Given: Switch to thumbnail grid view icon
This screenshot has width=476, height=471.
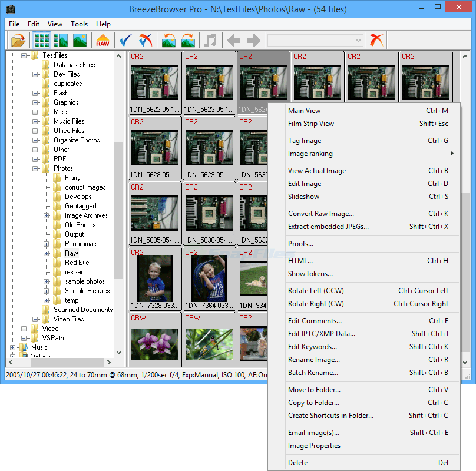Looking at the screenshot, I should 42,40.
